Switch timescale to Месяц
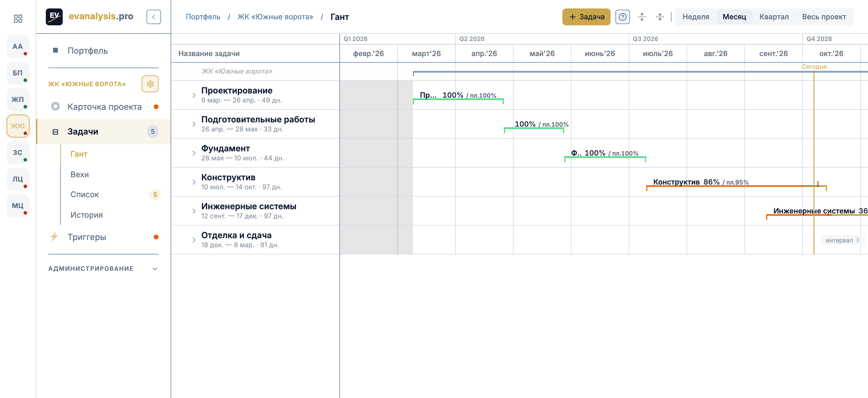This screenshot has width=868, height=398. click(x=734, y=17)
